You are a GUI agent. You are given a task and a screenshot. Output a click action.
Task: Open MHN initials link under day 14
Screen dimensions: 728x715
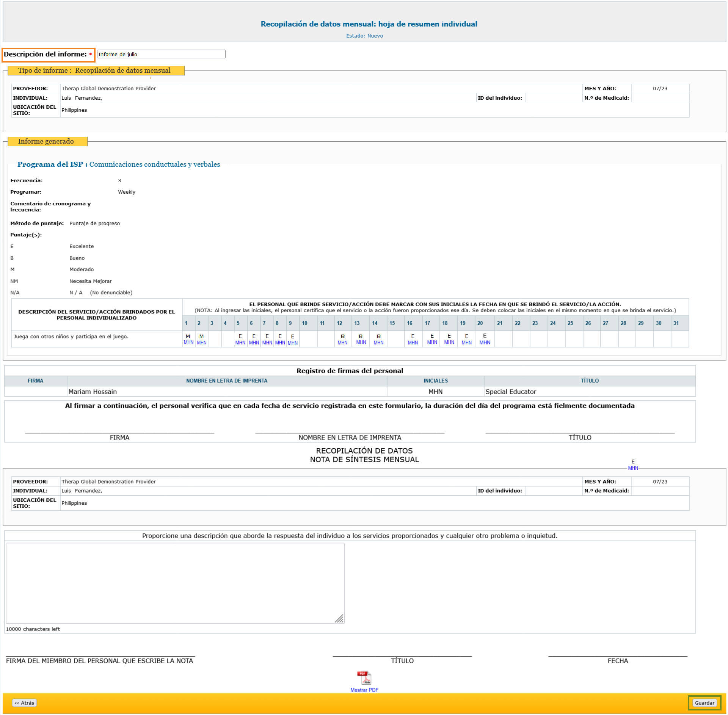378,343
